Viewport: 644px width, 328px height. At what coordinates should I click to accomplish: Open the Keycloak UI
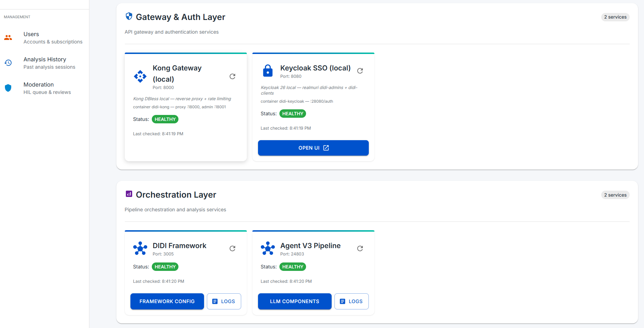point(313,148)
